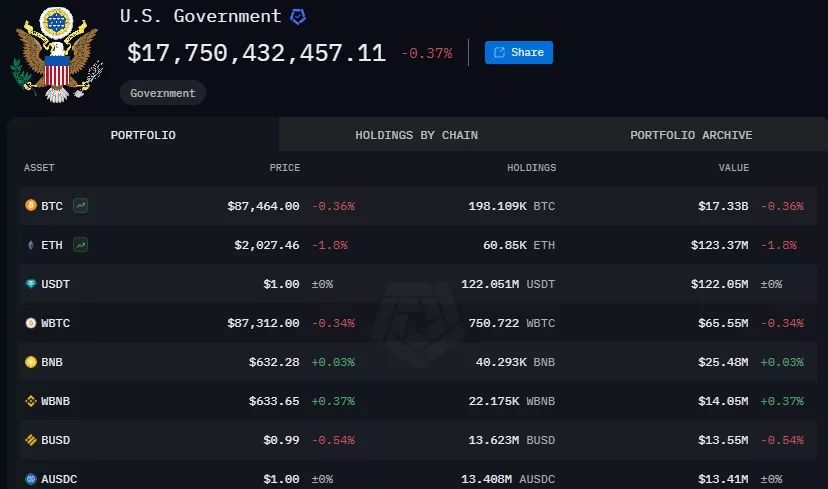Click the verified badge beside U.S. Government
This screenshot has width=828, height=489.
[x=298, y=17]
